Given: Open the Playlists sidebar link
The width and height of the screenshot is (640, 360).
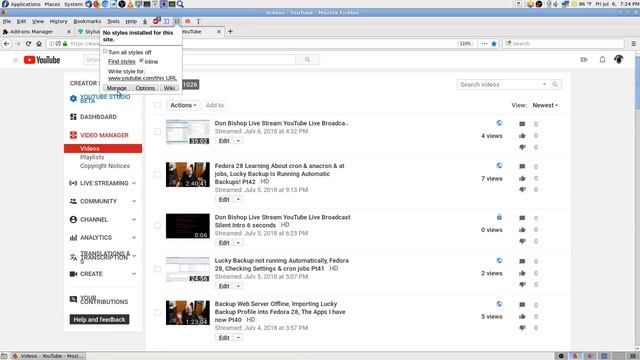Looking at the screenshot, I should 92,157.
